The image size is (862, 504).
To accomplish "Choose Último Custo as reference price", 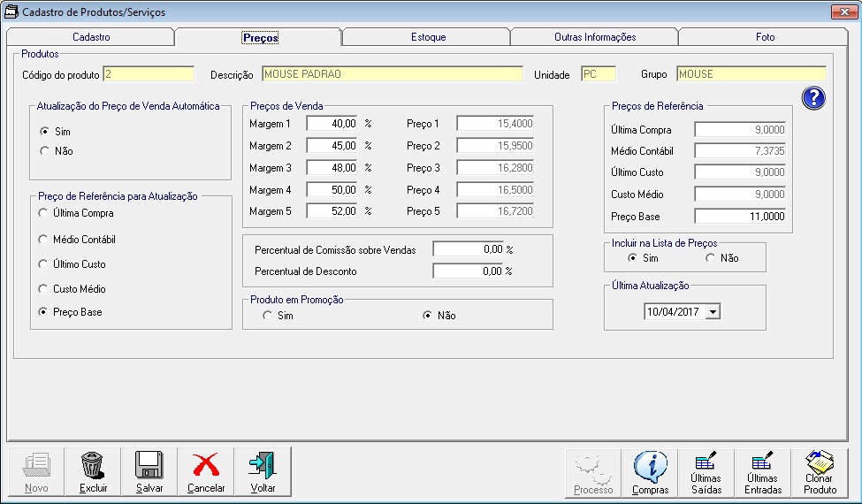I will [x=45, y=264].
